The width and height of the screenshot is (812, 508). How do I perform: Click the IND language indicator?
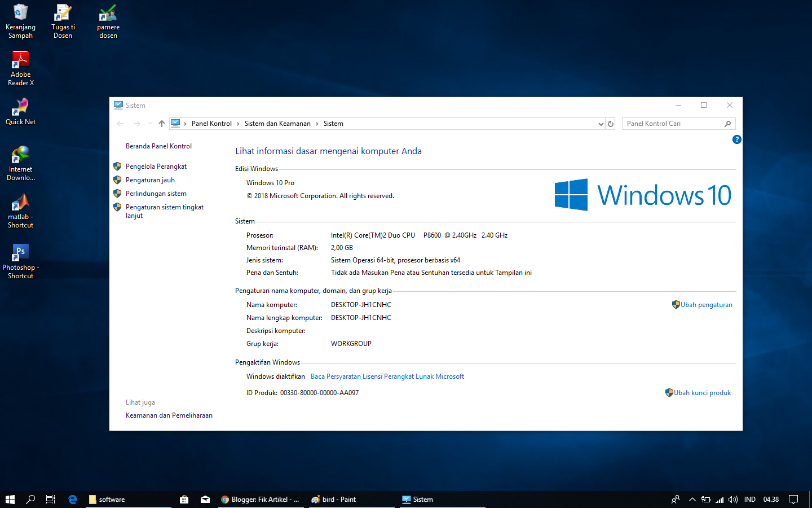(749, 500)
